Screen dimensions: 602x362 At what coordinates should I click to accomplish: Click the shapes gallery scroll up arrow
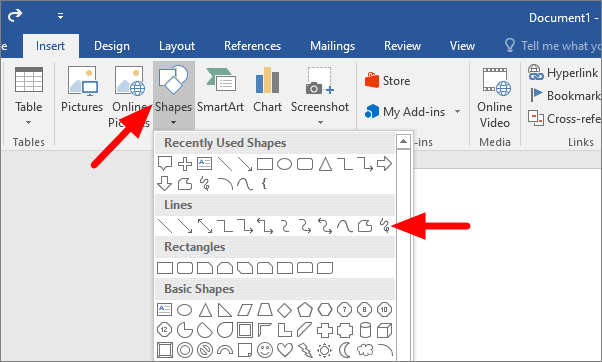403,142
